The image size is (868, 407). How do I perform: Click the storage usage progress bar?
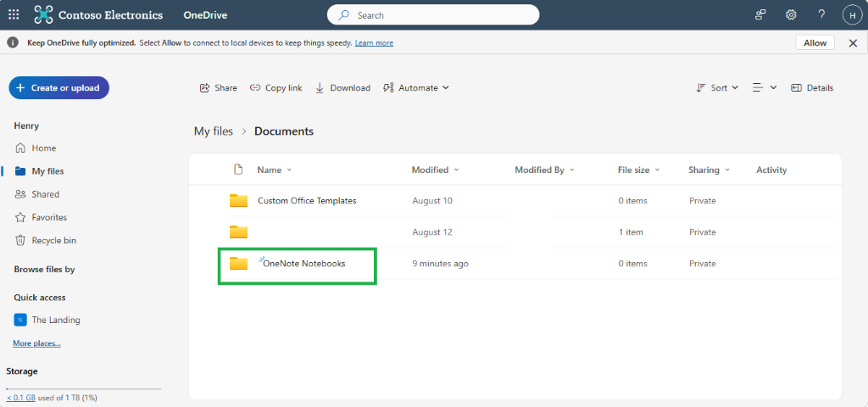click(83, 388)
